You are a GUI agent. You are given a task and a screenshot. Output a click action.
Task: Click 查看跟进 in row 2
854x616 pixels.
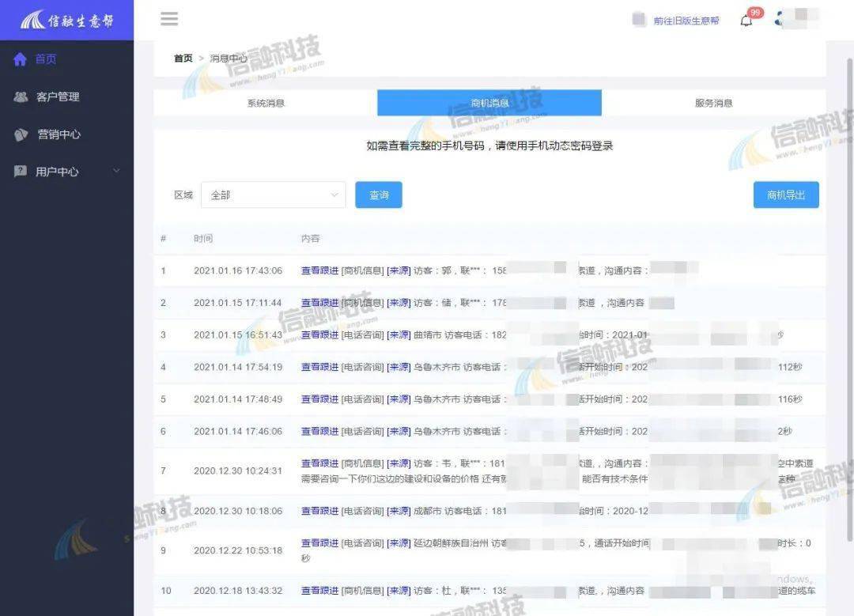click(319, 303)
